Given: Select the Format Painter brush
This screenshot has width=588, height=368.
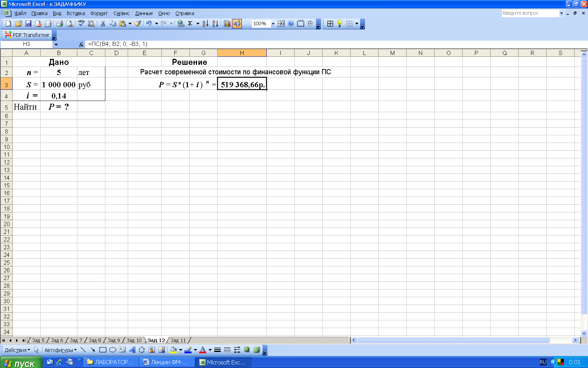Looking at the screenshot, I should [138, 23].
